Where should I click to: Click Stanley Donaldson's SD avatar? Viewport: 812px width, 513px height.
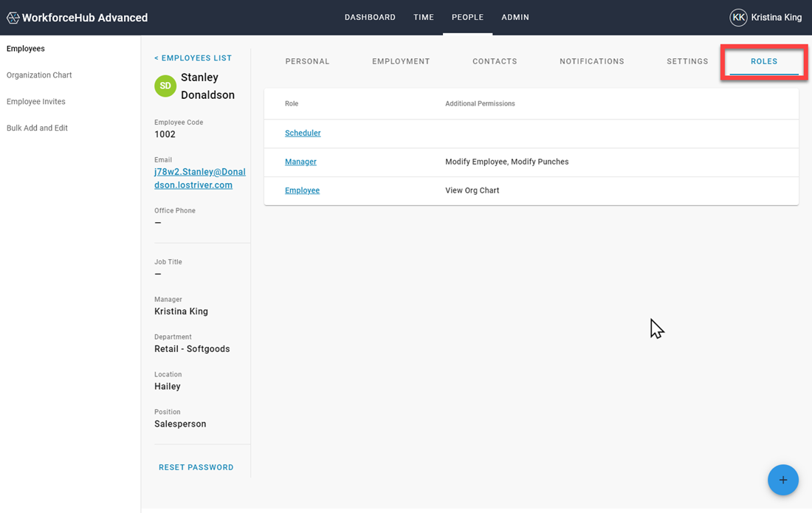165,86
